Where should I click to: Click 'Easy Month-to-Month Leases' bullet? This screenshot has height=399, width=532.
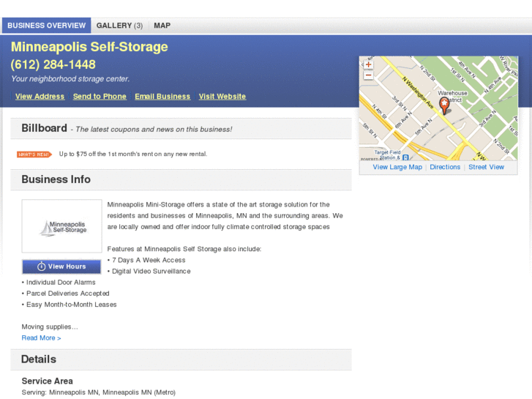click(x=70, y=305)
